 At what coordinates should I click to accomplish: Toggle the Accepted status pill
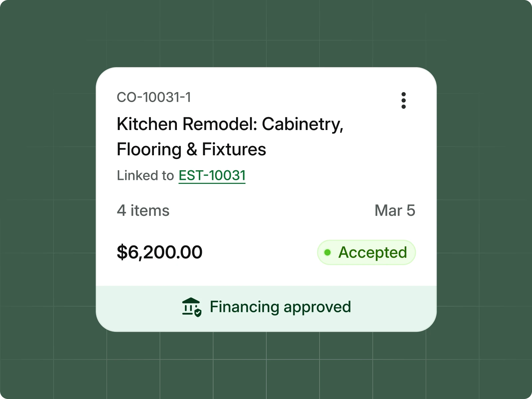coord(366,253)
